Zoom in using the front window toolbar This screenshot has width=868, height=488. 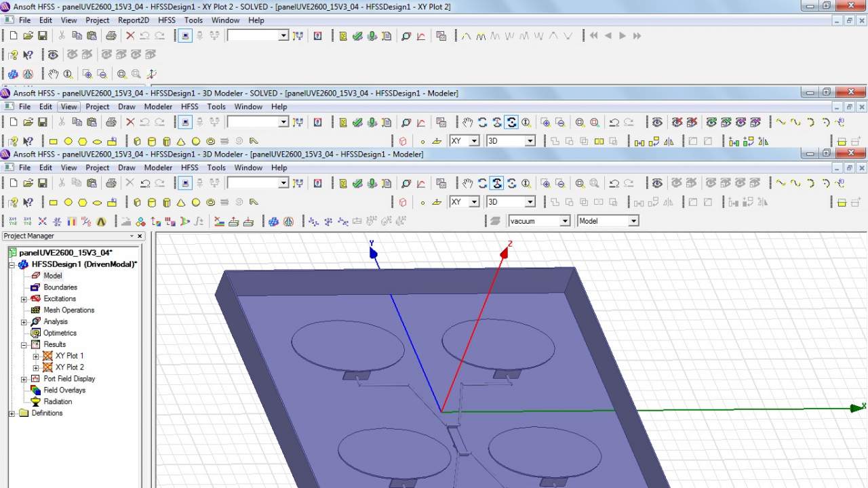[545, 183]
